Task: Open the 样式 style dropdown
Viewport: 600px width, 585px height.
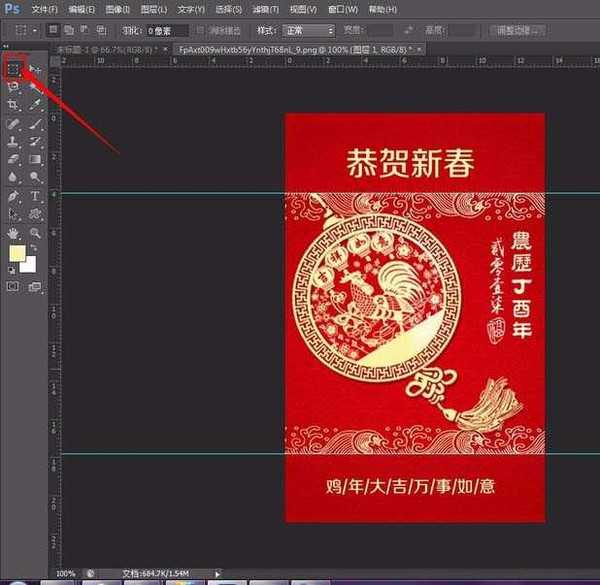Action: (x=308, y=31)
